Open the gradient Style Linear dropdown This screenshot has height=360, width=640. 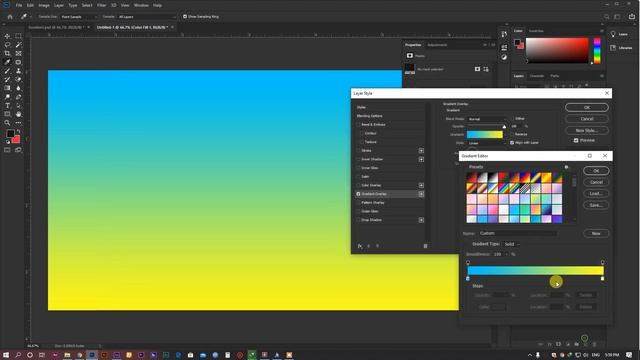click(487, 143)
